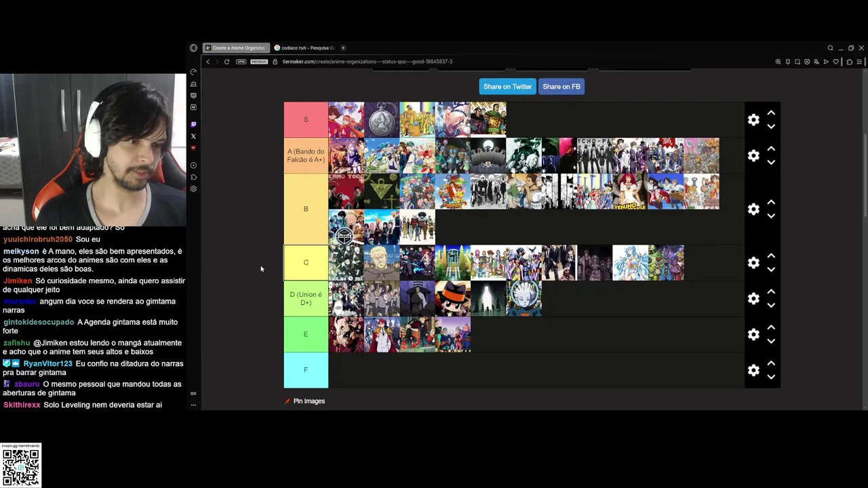Screen dimensions: 868x488
Task: Open page zoom magnifier in address bar
Action: coord(778,62)
